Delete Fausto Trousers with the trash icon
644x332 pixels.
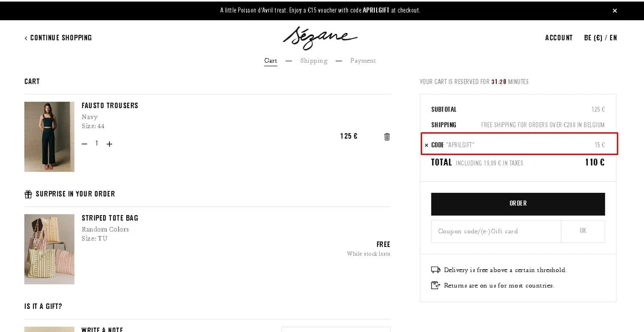[387, 137]
